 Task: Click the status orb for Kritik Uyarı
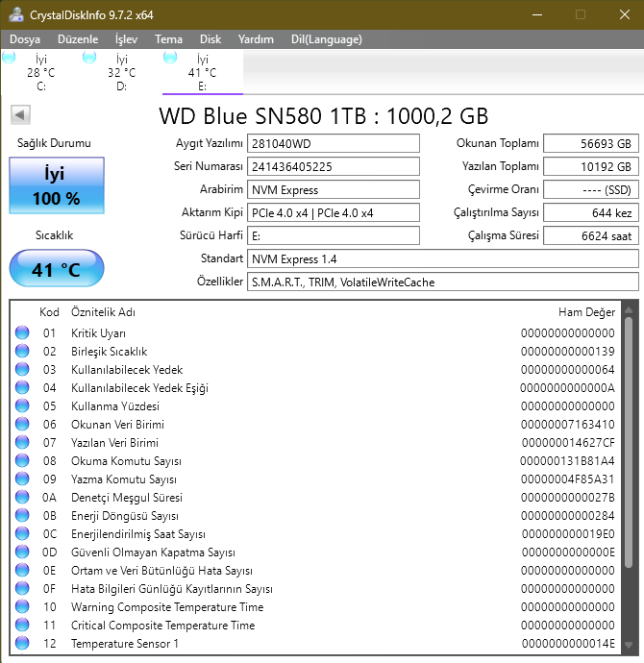click(22, 332)
